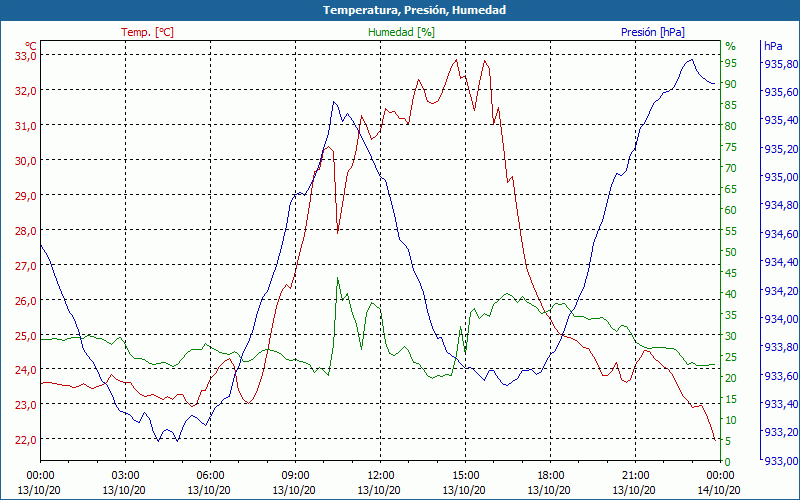The width and height of the screenshot is (800, 500).
Task: Click the '15' humidity axis value
Action: (x=731, y=399)
